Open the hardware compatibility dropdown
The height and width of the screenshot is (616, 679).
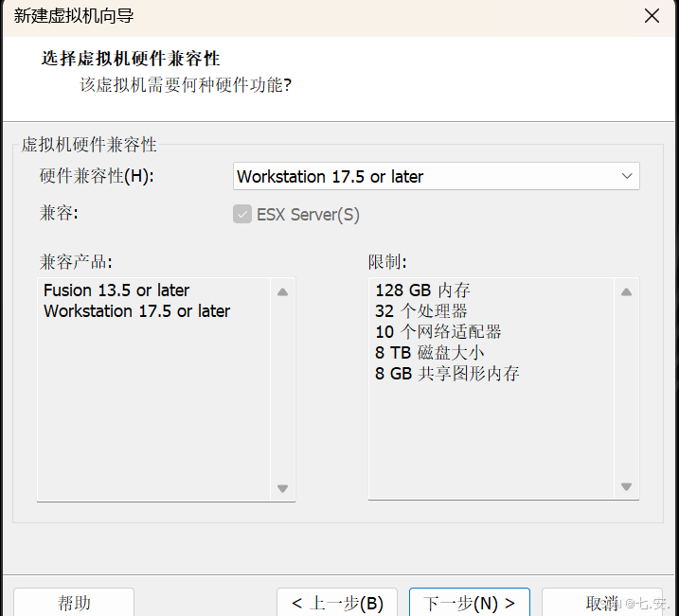coord(436,176)
